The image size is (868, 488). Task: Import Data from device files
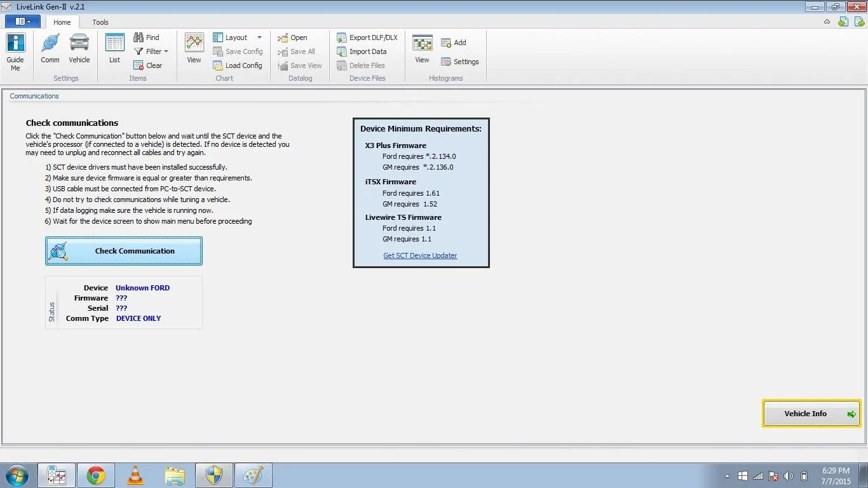362,51
